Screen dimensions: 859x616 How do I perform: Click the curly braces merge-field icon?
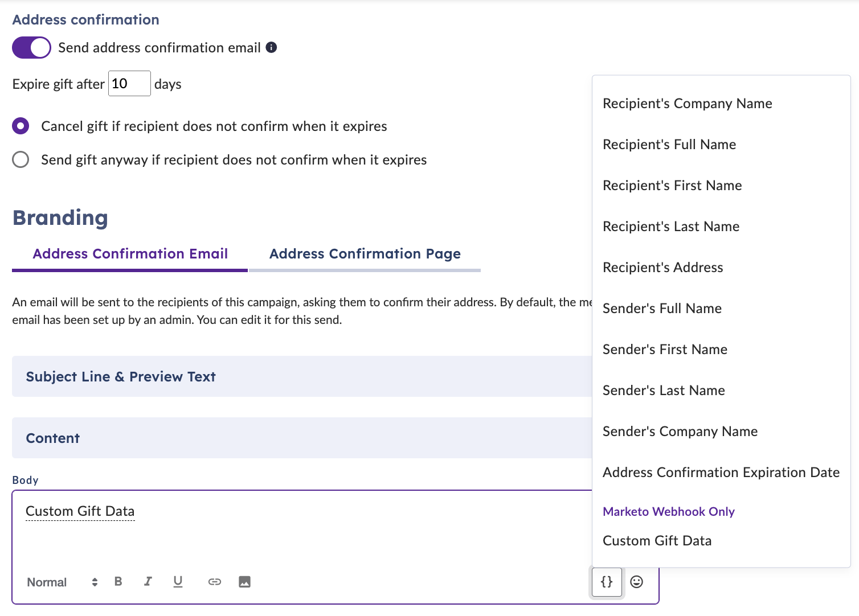[x=607, y=581]
